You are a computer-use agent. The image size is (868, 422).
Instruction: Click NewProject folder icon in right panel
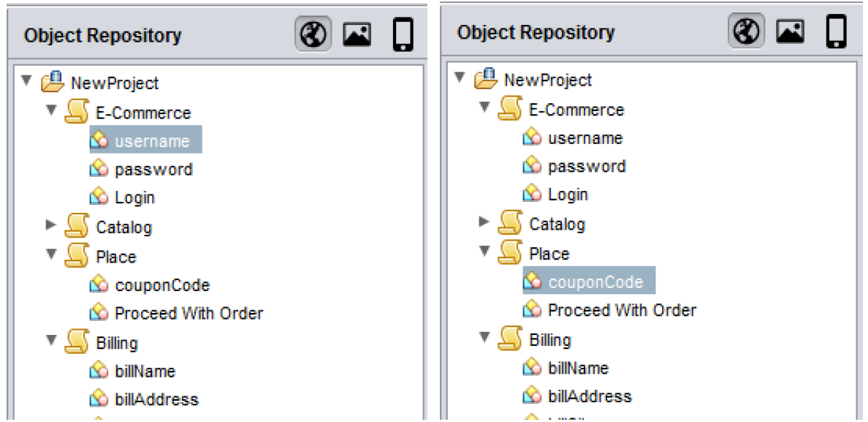point(486,79)
